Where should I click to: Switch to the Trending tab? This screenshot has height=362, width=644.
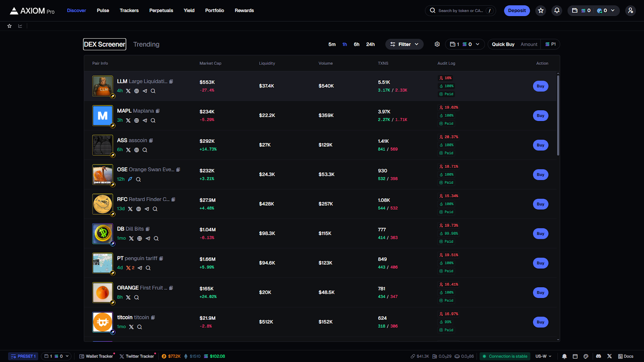(147, 44)
